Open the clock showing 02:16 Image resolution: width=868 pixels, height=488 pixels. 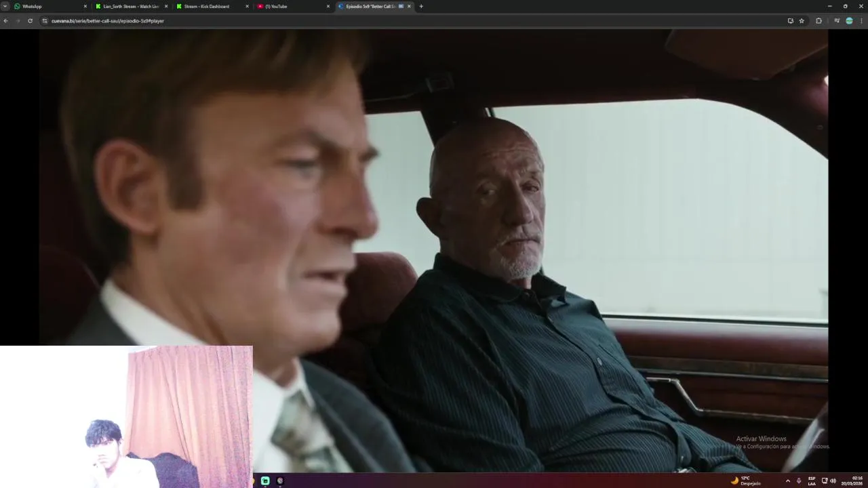(853, 481)
